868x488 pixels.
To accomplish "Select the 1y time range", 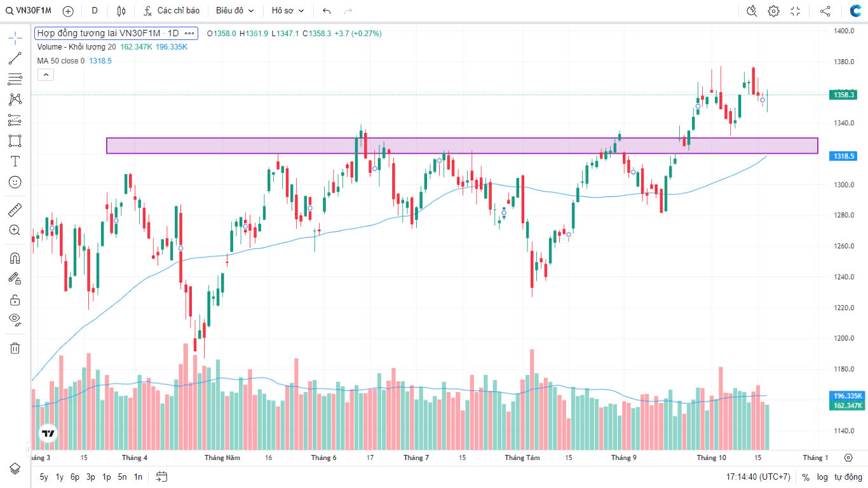I will (x=60, y=477).
